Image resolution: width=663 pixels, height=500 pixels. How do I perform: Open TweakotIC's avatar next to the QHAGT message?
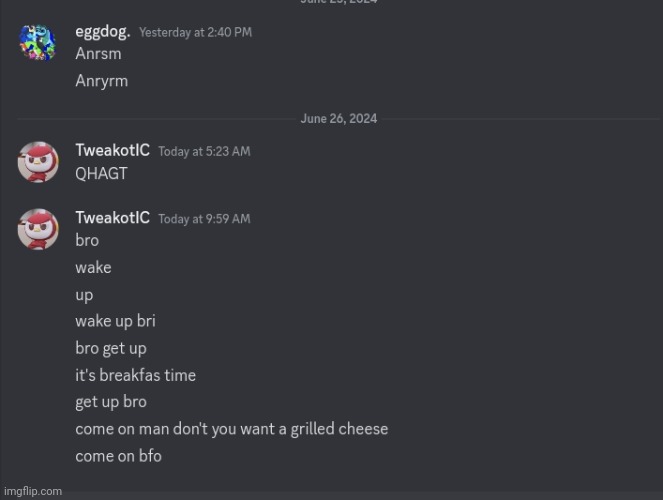(38, 161)
